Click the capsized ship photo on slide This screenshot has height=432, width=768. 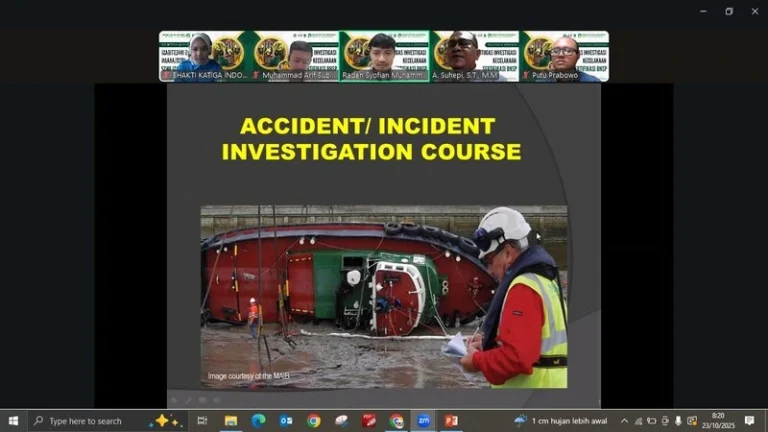tap(384, 297)
